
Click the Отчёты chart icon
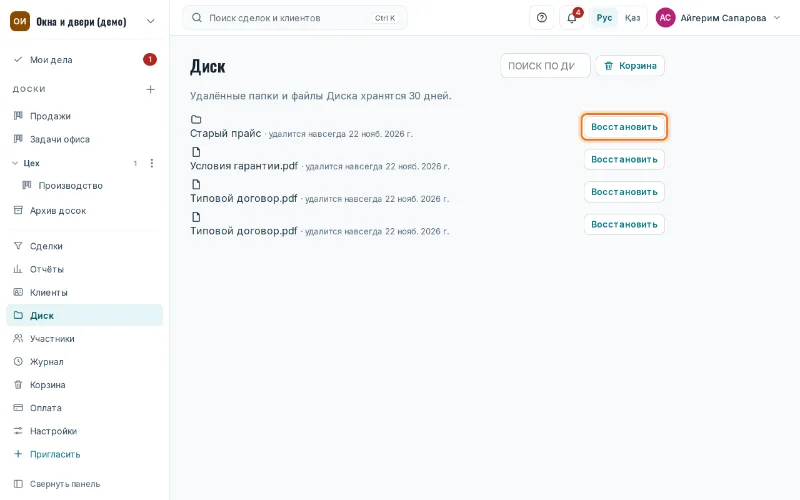[18, 269]
